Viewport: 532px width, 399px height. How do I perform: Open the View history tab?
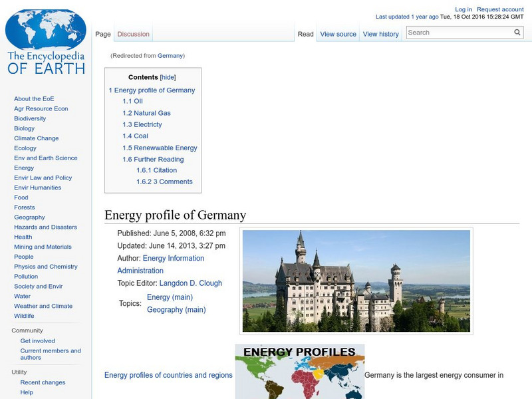380,33
